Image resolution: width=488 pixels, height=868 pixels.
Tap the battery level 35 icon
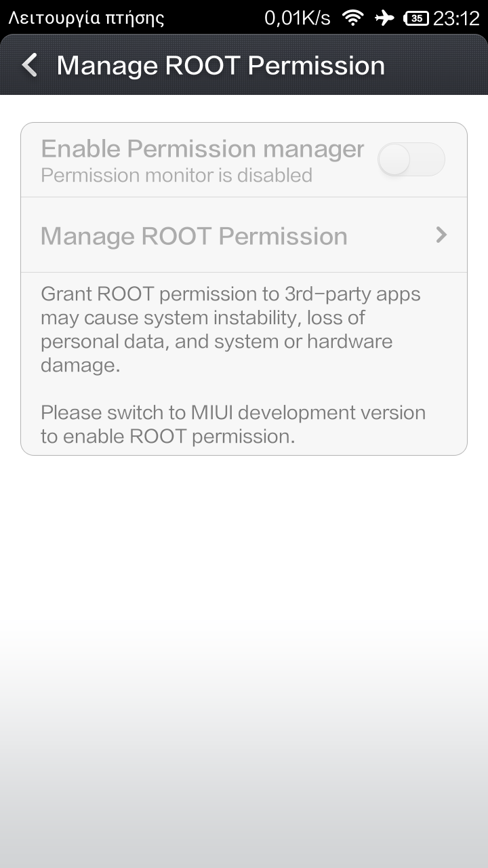point(415,18)
